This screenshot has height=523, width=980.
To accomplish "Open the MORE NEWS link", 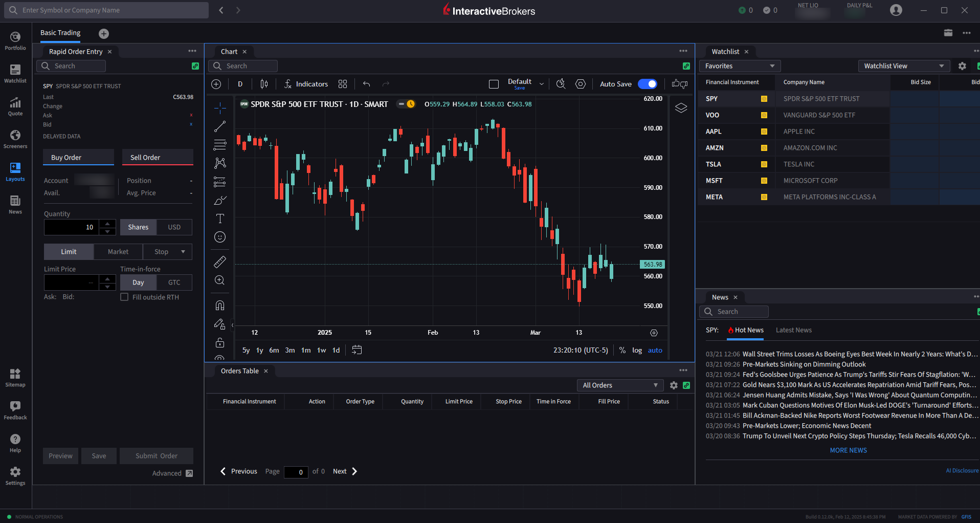I will pos(849,450).
